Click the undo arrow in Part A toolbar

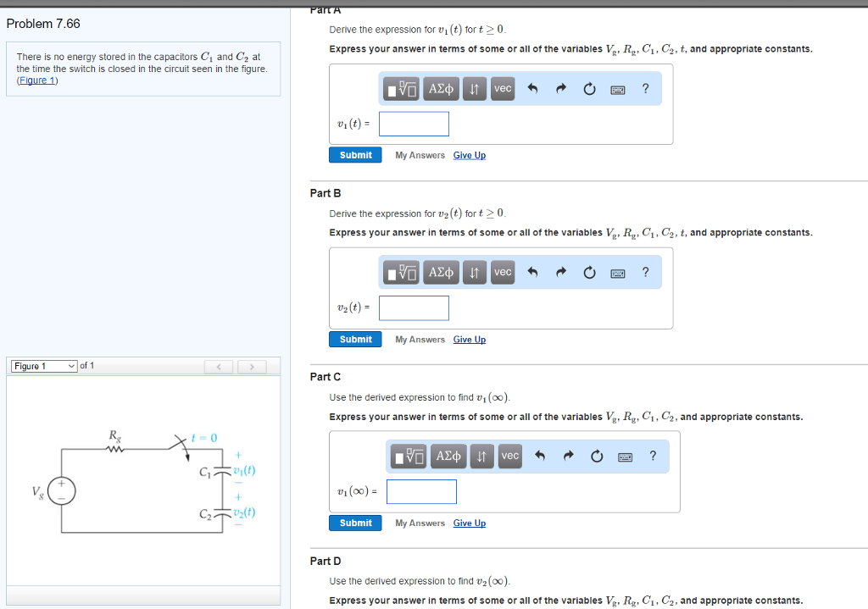pos(535,88)
